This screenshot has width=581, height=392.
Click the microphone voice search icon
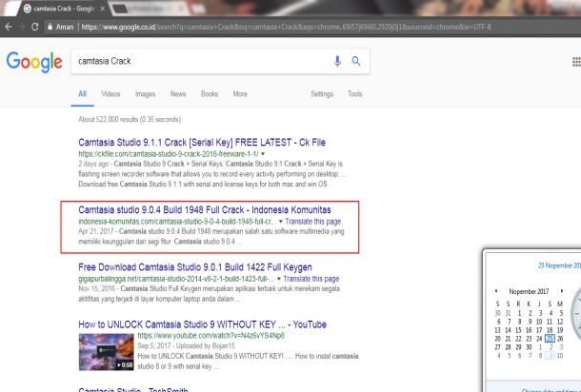click(x=337, y=61)
